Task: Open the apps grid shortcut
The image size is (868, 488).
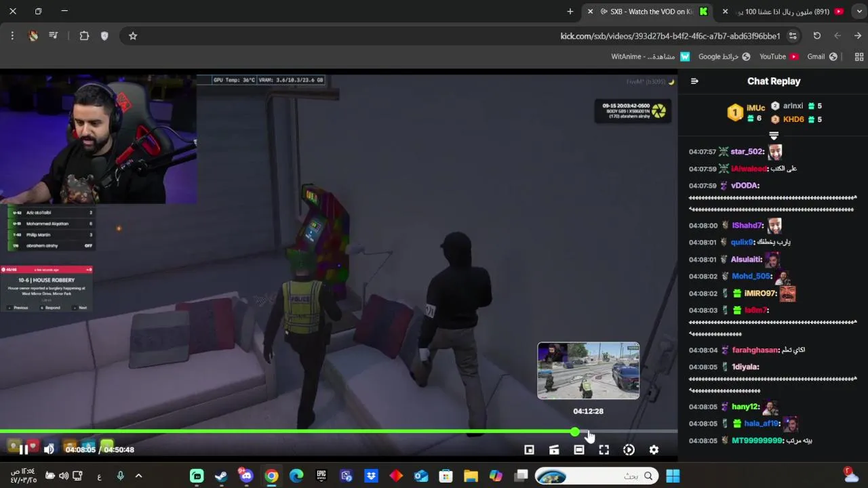Action: coord(859,57)
